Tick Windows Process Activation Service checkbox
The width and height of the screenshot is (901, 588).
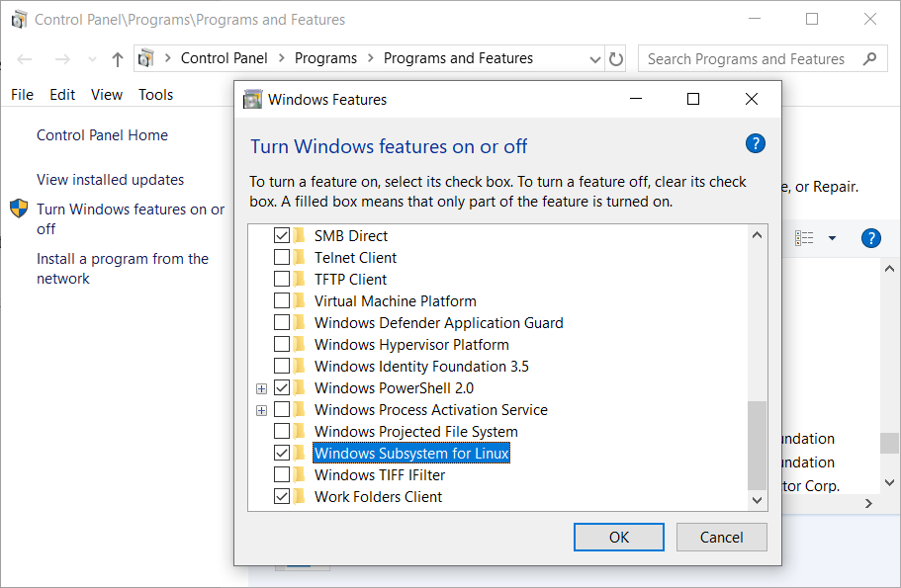point(282,410)
